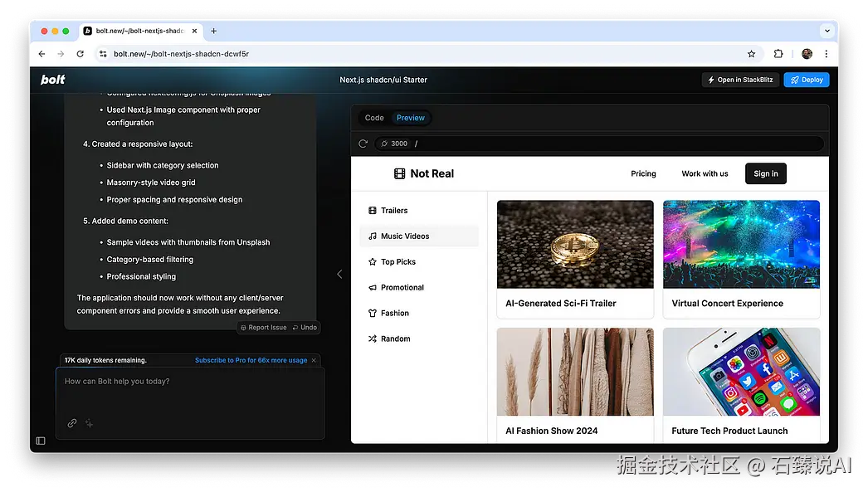This screenshot has height=492, width=868.
Task: Click AI-Generated Sci-Fi Trailer title
Action: [561, 304]
